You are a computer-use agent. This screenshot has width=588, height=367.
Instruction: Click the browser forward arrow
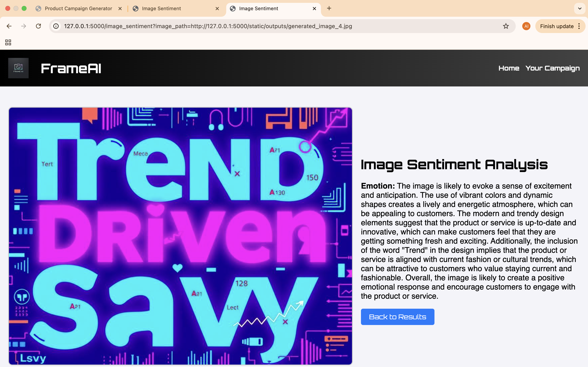tap(23, 26)
